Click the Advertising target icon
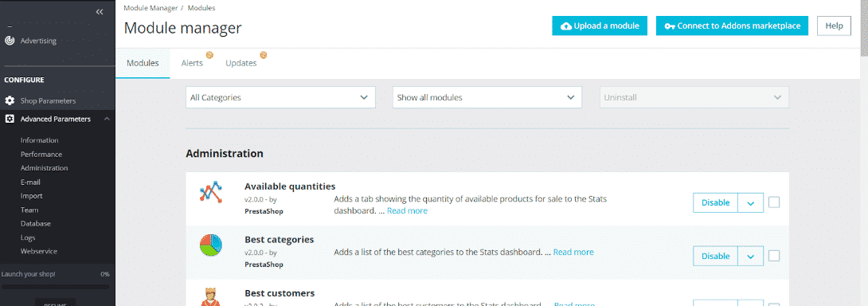This screenshot has height=306, width=868. click(10, 41)
